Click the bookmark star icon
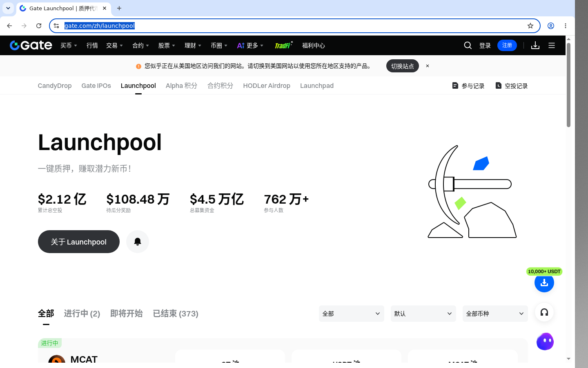 [530, 26]
